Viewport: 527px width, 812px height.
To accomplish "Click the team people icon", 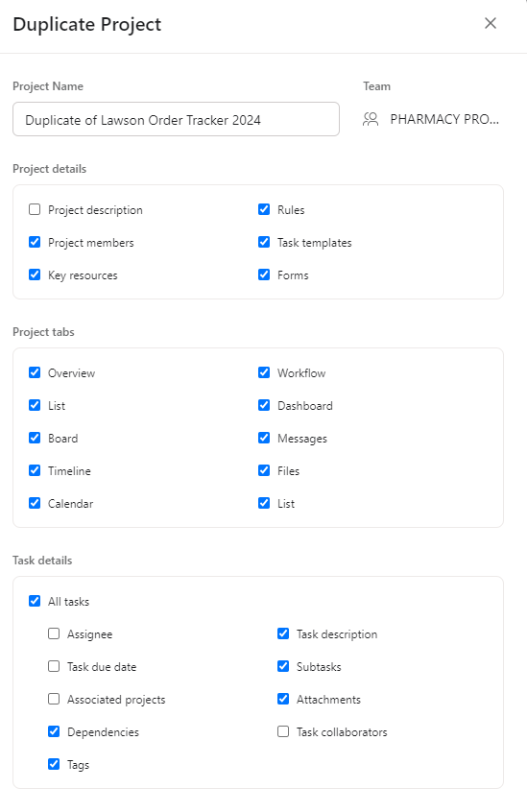I will [371, 120].
